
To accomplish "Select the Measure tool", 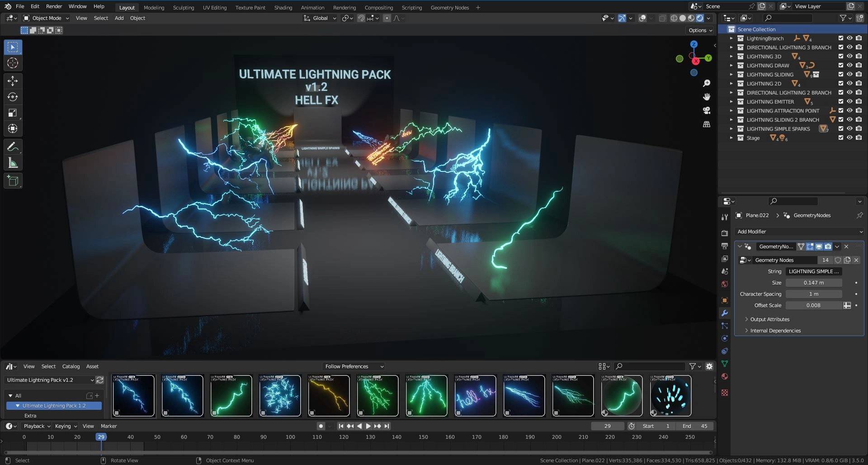I will (13, 163).
